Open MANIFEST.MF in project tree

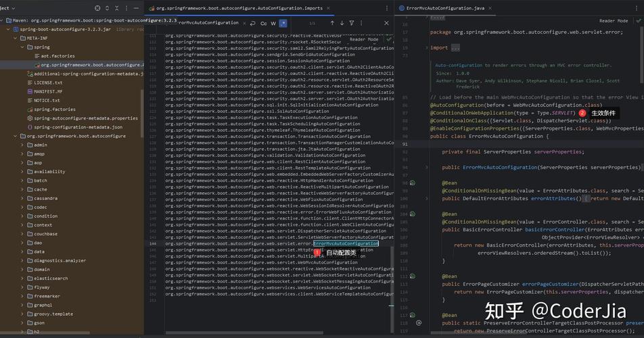click(45, 92)
